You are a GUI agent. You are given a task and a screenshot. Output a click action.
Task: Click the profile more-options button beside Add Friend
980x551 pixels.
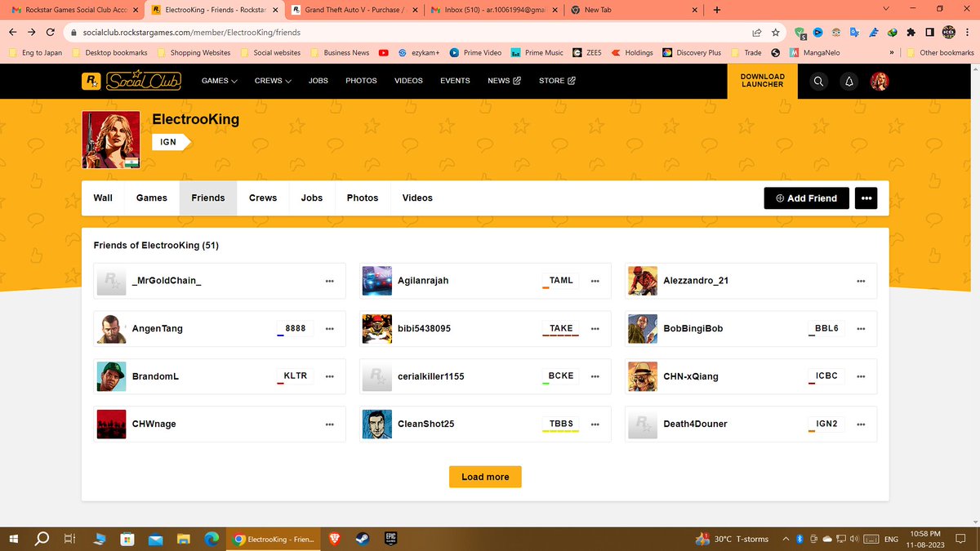(x=866, y=198)
